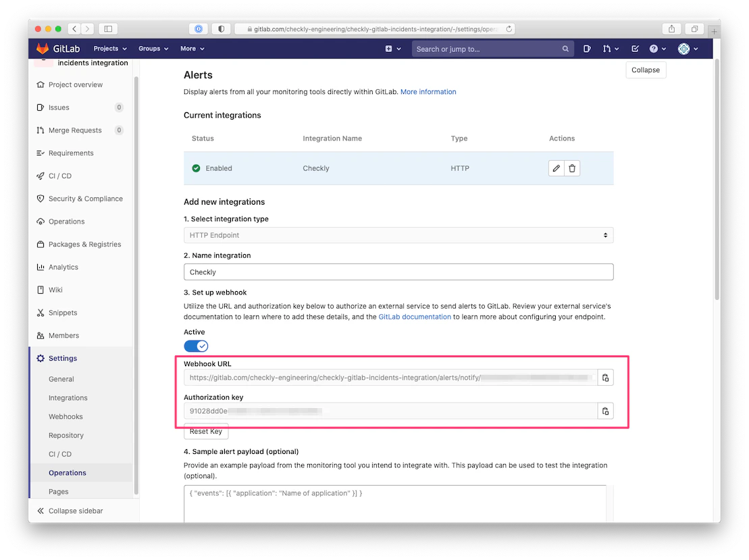Screen dimensions: 749x560
Task: Click the Reset Key button
Action: click(206, 431)
